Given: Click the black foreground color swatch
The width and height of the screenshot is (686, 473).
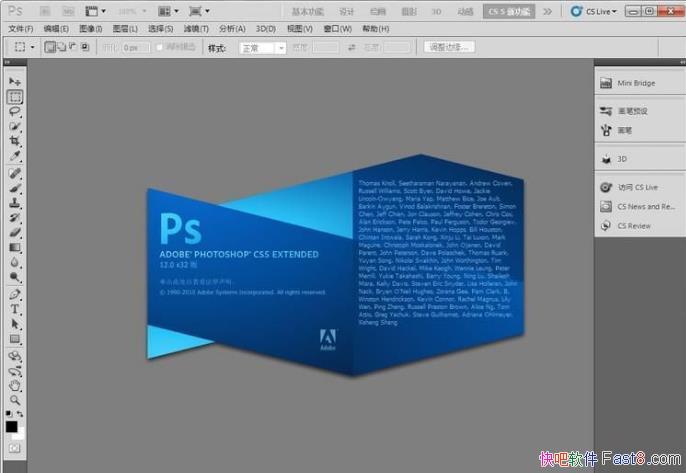Looking at the screenshot, I should click(x=11, y=426).
